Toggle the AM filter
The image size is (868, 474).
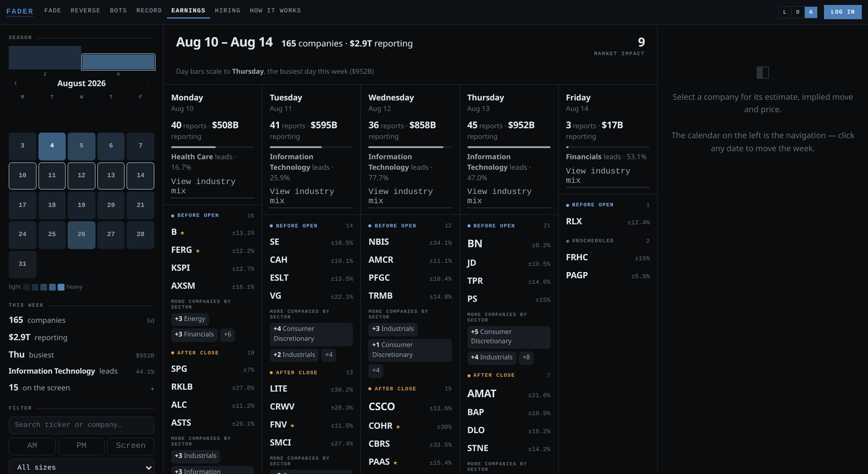click(x=32, y=445)
